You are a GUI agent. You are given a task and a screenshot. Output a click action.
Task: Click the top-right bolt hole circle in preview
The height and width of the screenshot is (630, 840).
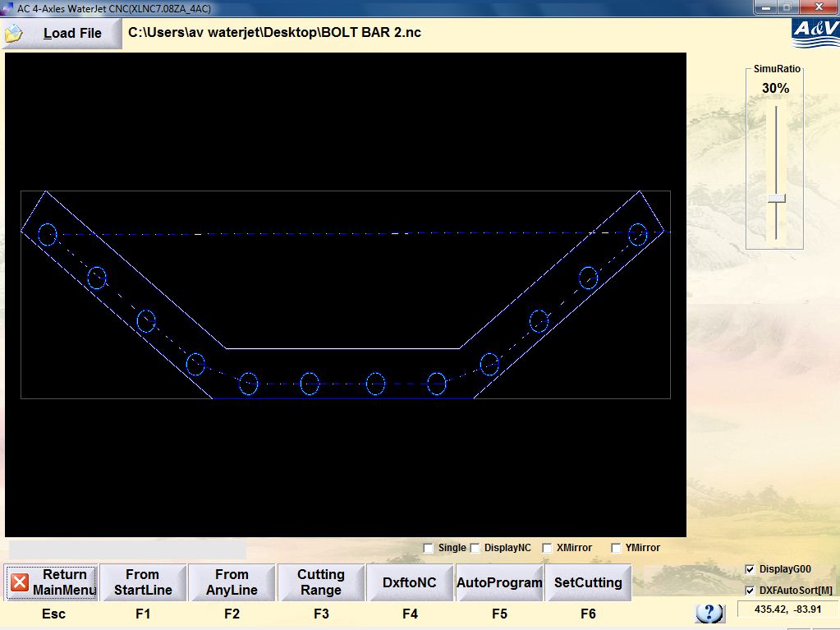click(x=637, y=235)
